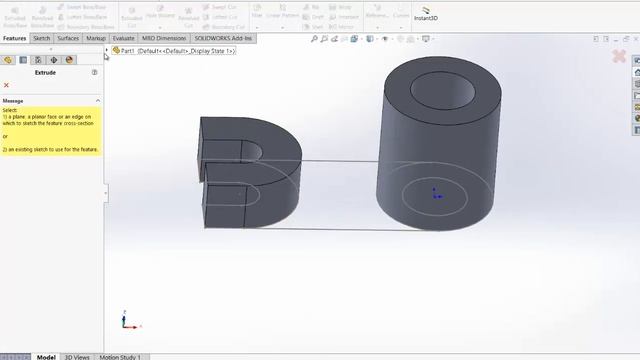Select the Wrap tool
Image resolution: width=640 pixels, height=360 pixels.
tap(340, 7)
